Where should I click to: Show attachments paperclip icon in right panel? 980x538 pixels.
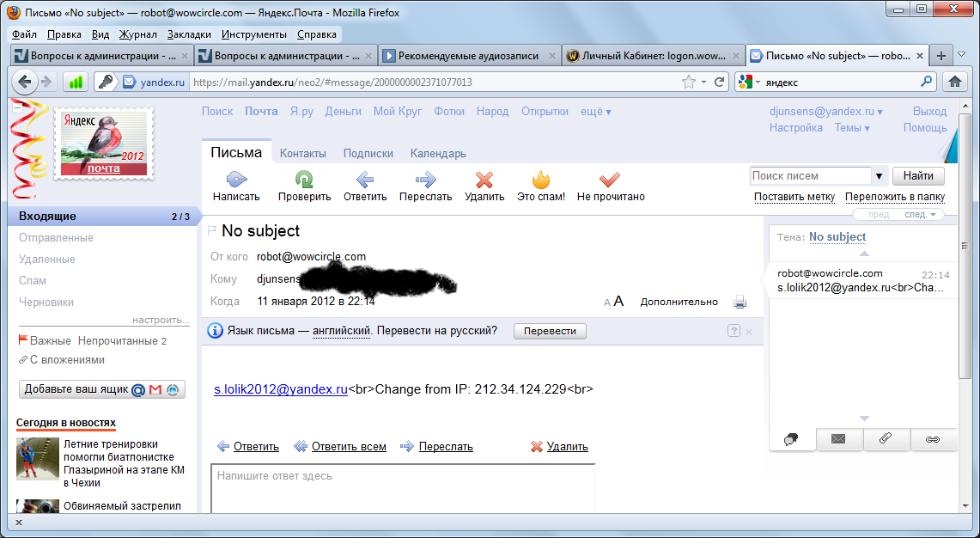tap(886, 439)
